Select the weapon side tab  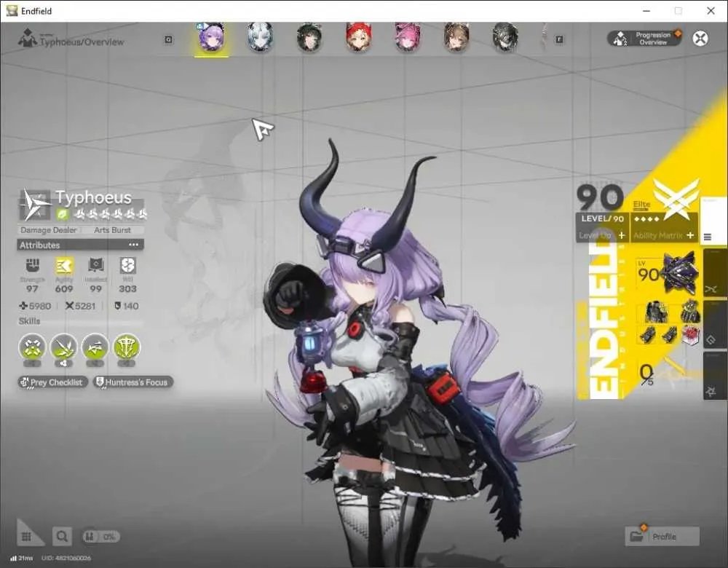tap(715, 272)
